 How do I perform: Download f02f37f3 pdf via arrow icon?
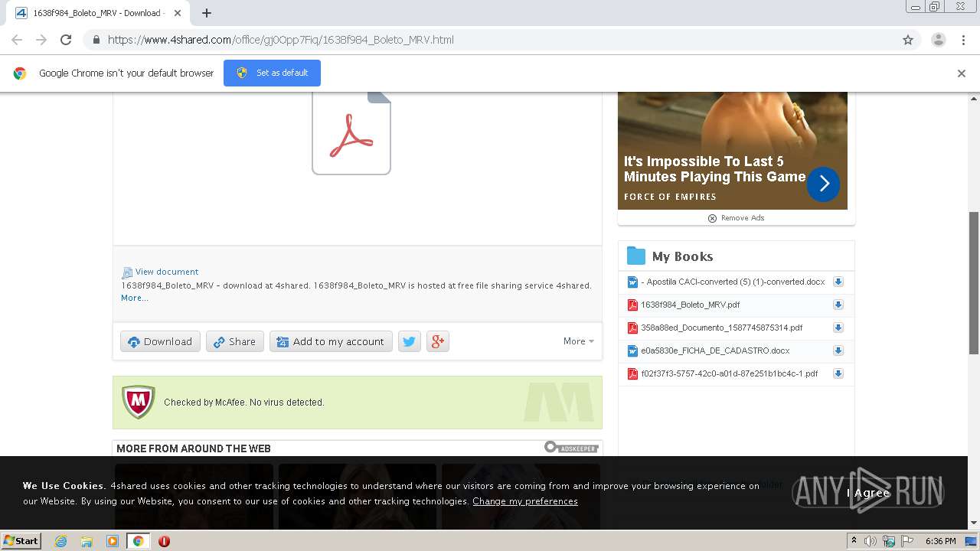(838, 373)
